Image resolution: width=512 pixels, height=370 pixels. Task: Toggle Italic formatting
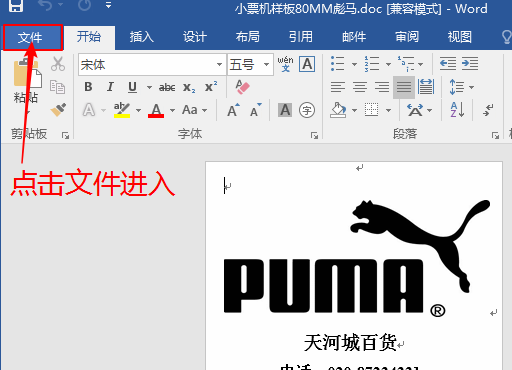110,87
